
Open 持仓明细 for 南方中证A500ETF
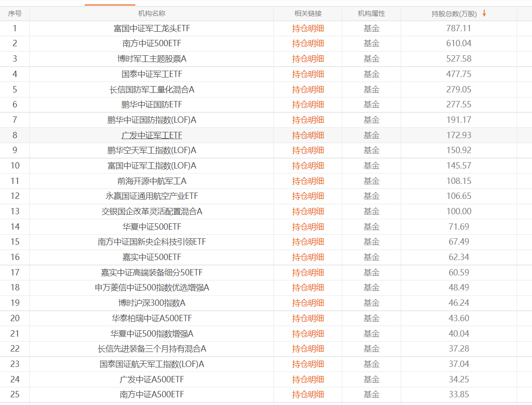(x=308, y=395)
